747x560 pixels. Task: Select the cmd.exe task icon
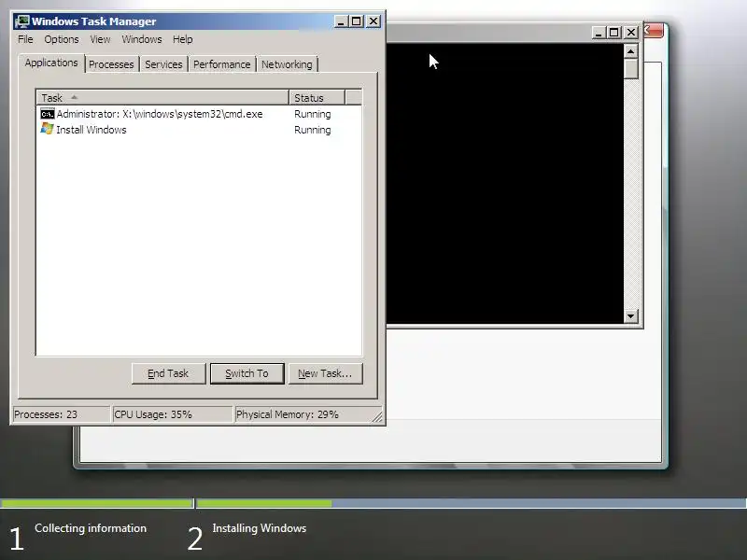[48, 114]
